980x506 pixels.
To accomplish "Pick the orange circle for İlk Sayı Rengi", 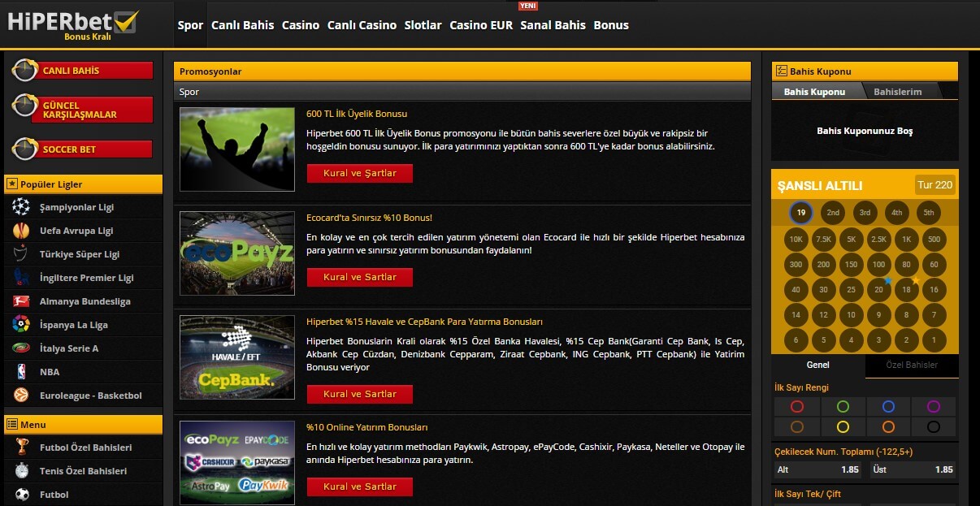I will pyautogui.click(x=888, y=426).
